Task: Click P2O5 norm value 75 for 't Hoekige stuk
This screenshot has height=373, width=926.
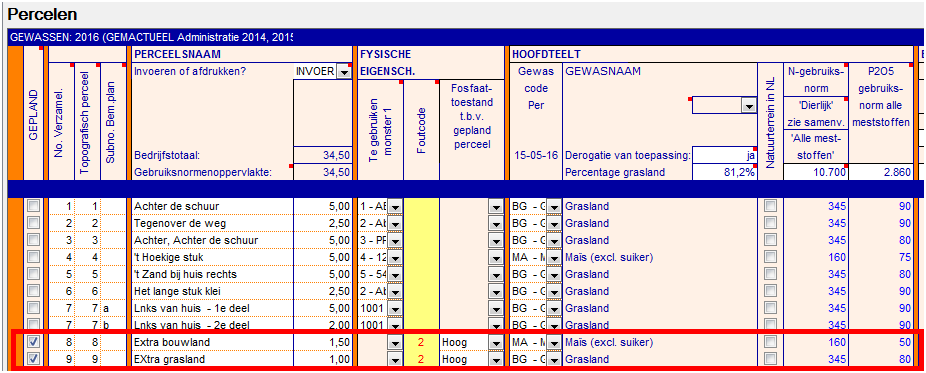Action: [881, 258]
